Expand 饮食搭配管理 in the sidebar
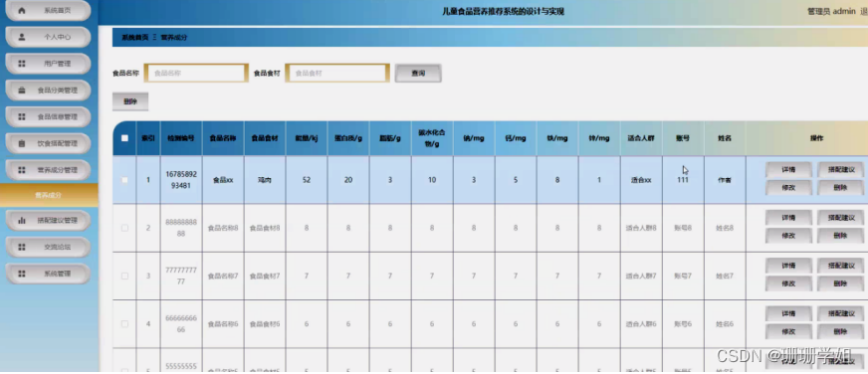The image size is (868, 374). tap(48, 143)
